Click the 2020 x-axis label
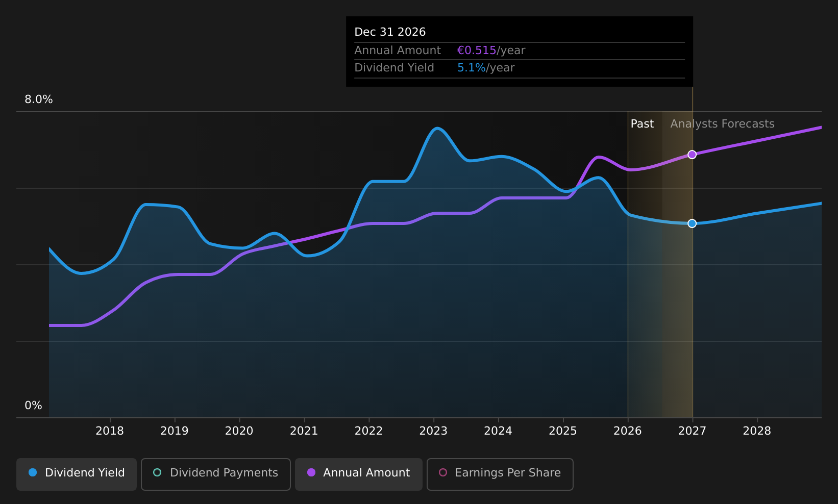The height and width of the screenshot is (504, 838). (x=239, y=431)
